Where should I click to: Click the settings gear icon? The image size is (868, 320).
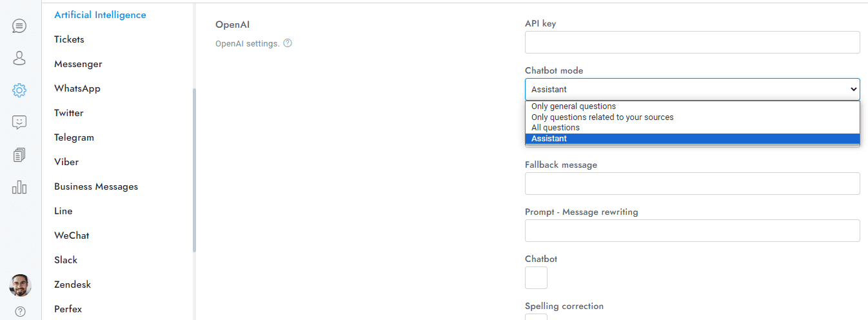19,90
